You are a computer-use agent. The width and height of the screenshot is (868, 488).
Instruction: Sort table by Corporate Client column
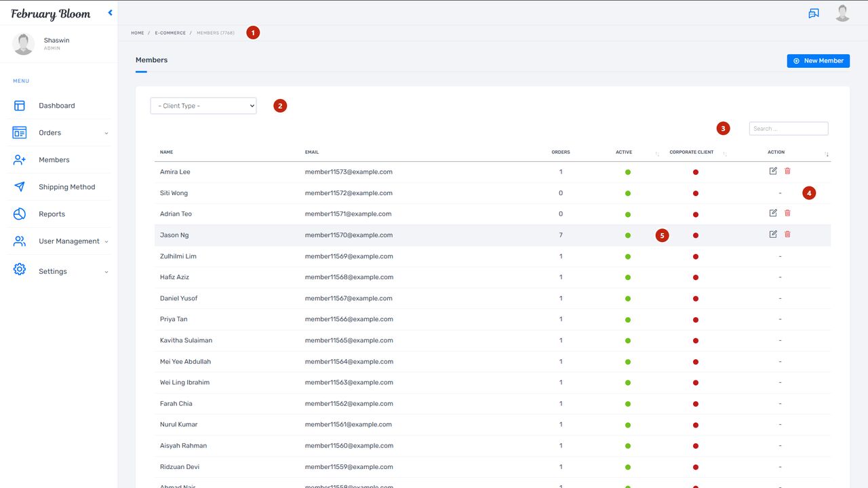pos(725,154)
